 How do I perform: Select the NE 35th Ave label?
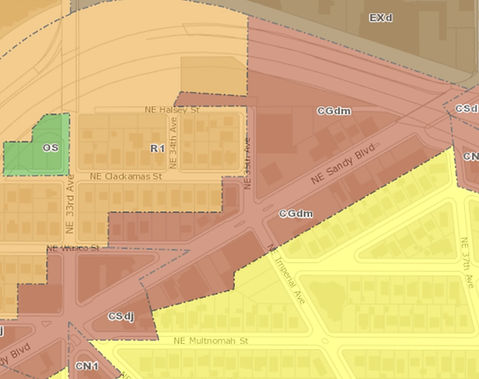[x=247, y=163]
